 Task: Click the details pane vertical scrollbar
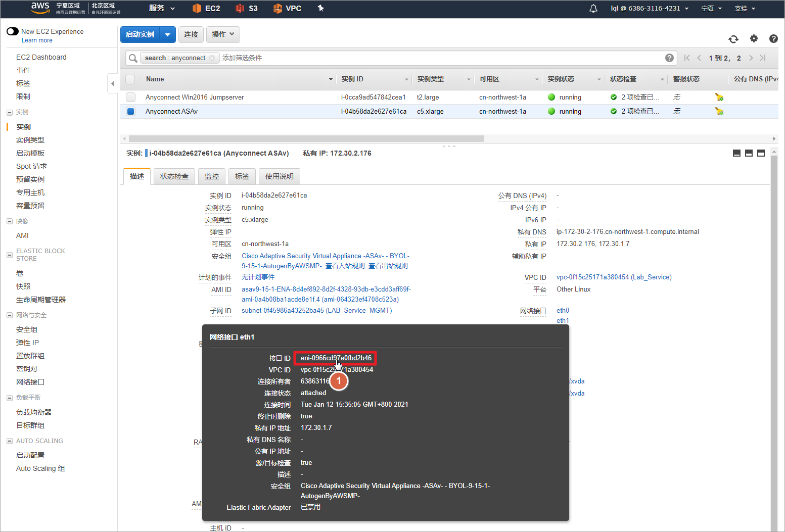pyautogui.click(x=774, y=344)
